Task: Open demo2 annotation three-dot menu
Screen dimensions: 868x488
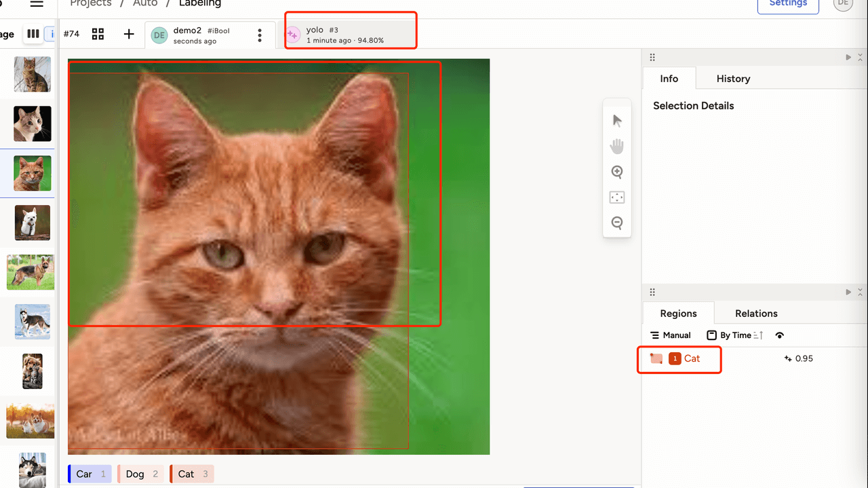Action: [x=260, y=35]
